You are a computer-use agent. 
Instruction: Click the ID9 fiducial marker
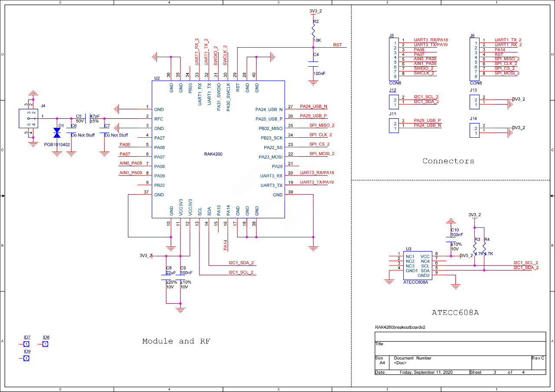click(26, 358)
